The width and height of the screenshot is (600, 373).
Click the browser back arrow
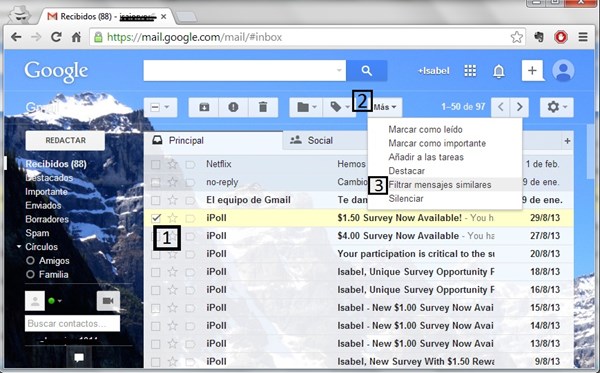(16, 37)
